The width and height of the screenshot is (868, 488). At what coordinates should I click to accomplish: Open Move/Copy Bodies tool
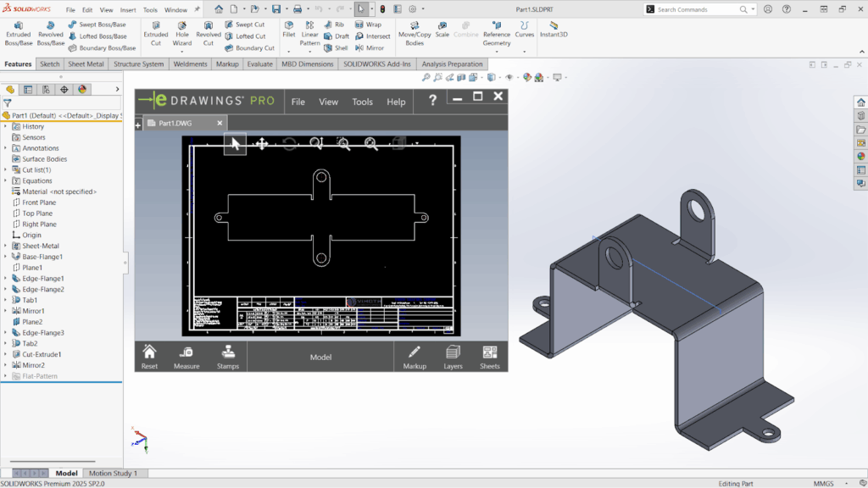[x=414, y=34]
